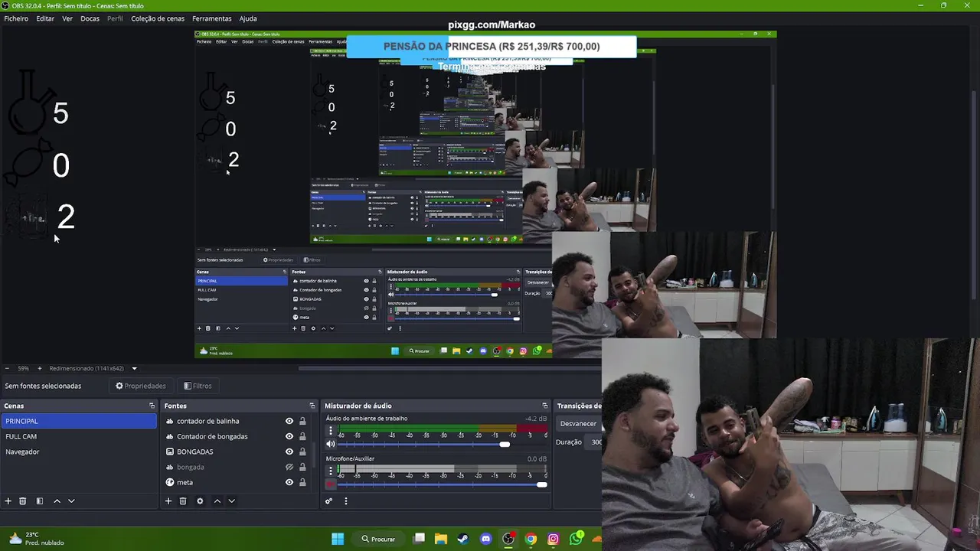Delete the selected scene with the Cenas trash icon
Viewport: 980px width, 551px height.
click(23, 501)
